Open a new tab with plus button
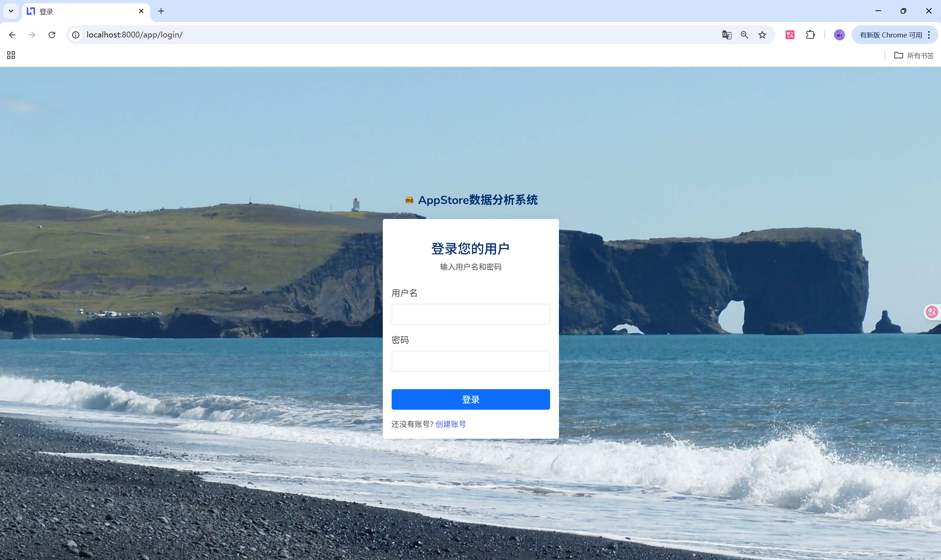Screen dimensions: 941x560 [161, 11]
